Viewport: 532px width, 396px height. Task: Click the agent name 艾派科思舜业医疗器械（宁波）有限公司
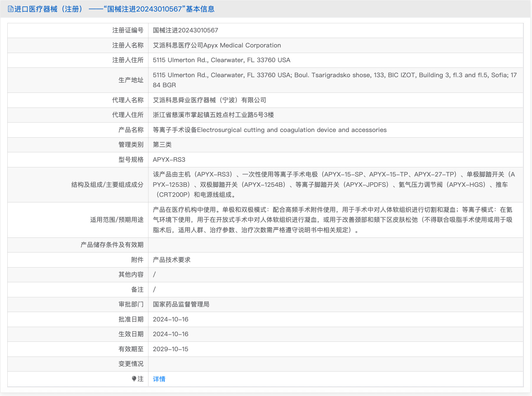click(209, 100)
